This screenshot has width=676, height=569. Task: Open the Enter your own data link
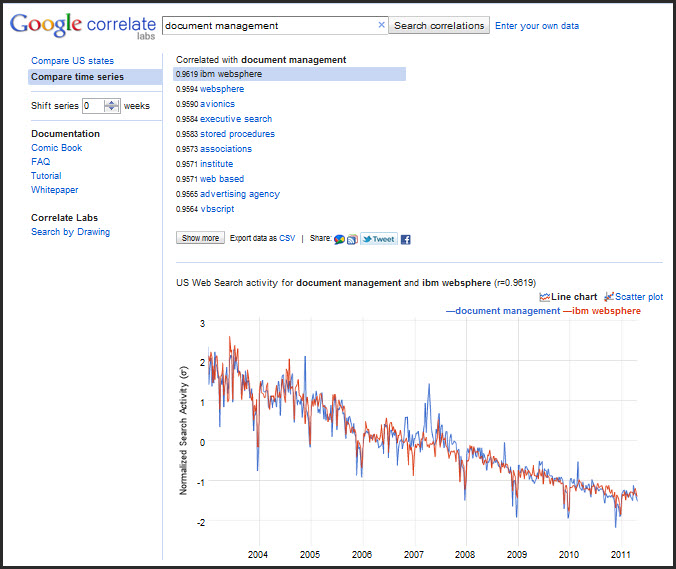(536, 26)
